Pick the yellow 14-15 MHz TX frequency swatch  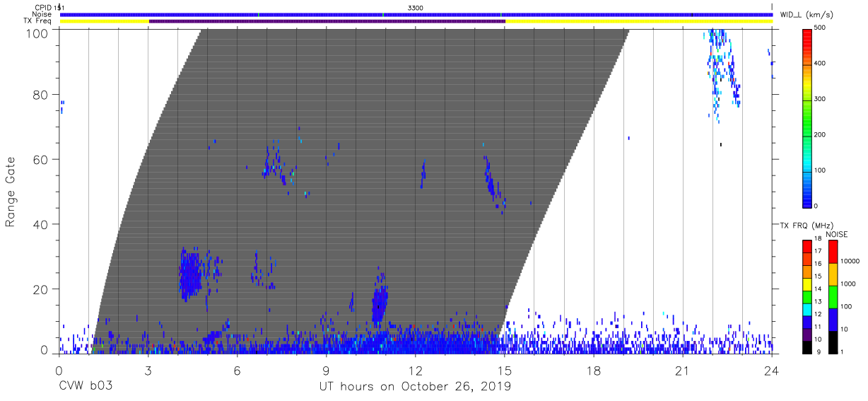coord(806,284)
